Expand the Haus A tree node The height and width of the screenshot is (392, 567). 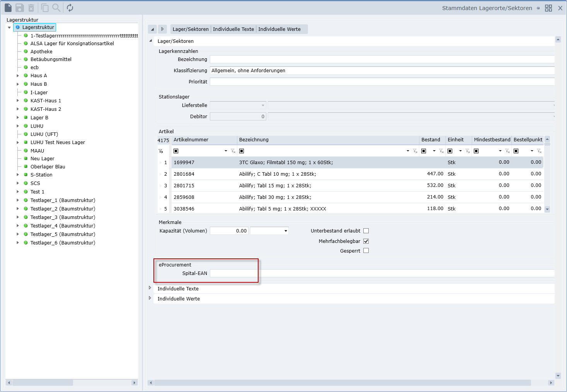point(18,76)
